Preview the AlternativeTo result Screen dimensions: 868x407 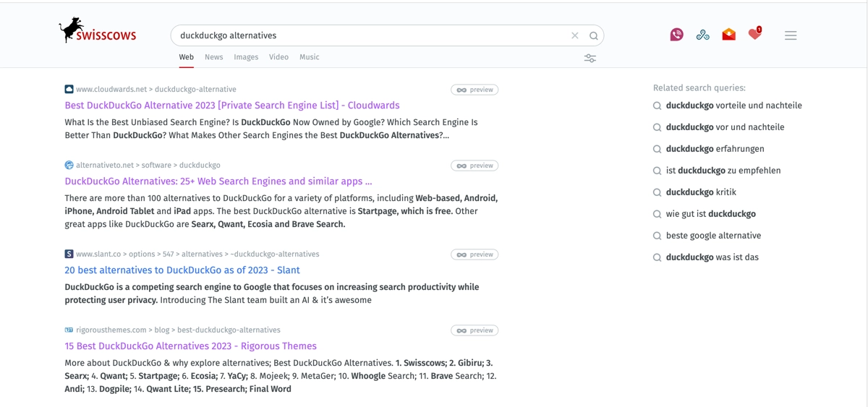pyautogui.click(x=475, y=166)
